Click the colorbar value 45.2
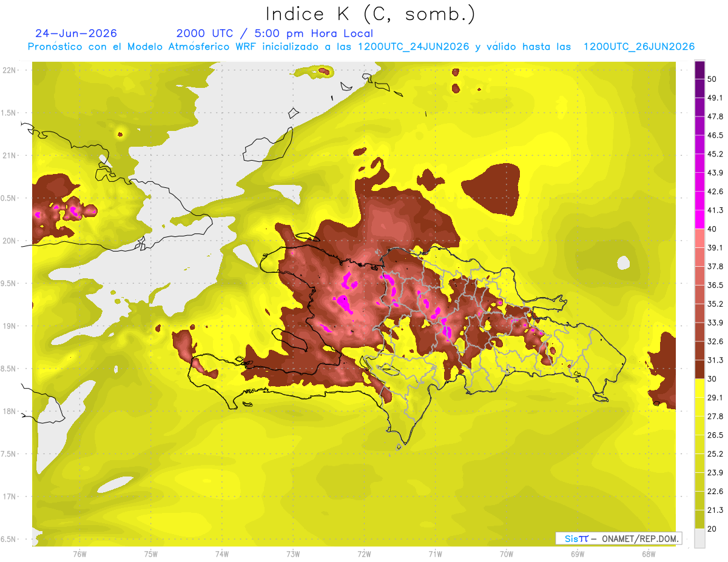728x562 pixels. click(x=715, y=154)
